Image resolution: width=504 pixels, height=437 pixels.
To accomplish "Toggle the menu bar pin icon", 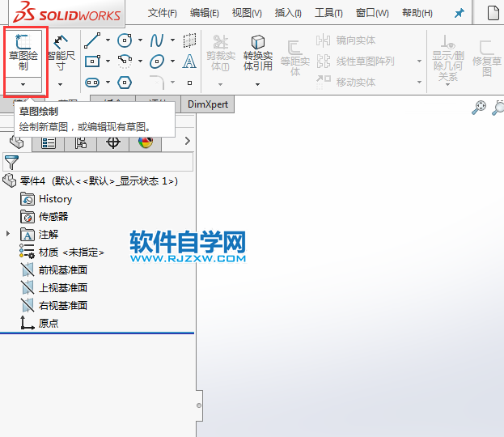I will (x=460, y=13).
